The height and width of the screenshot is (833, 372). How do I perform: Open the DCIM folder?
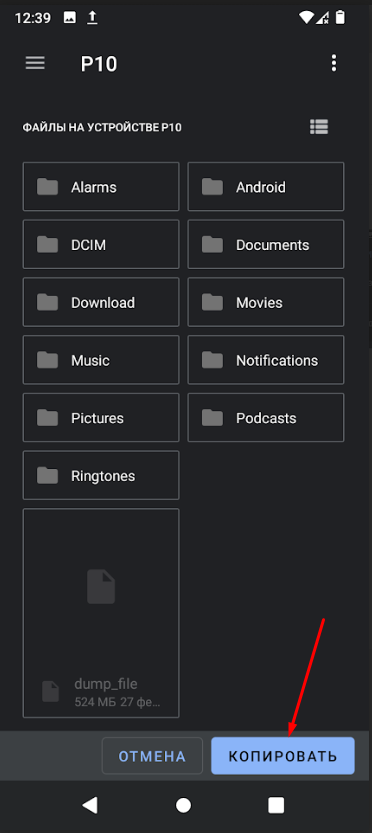pos(101,244)
